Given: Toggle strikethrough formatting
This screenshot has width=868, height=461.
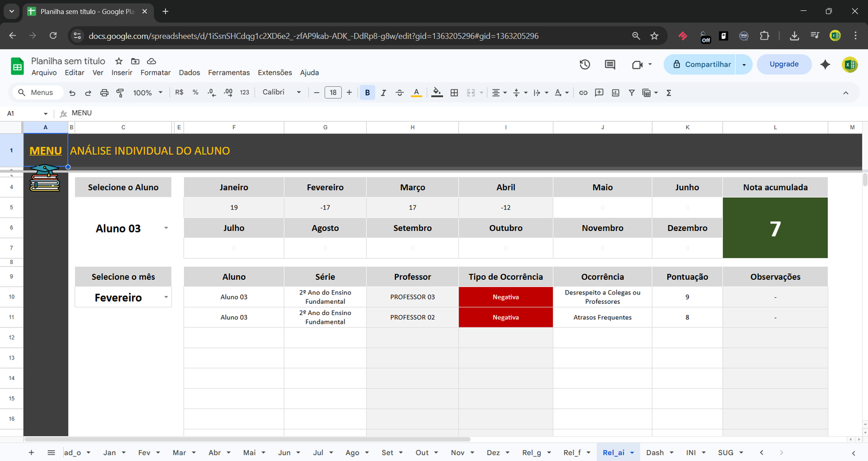Looking at the screenshot, I should coord(400,93).
